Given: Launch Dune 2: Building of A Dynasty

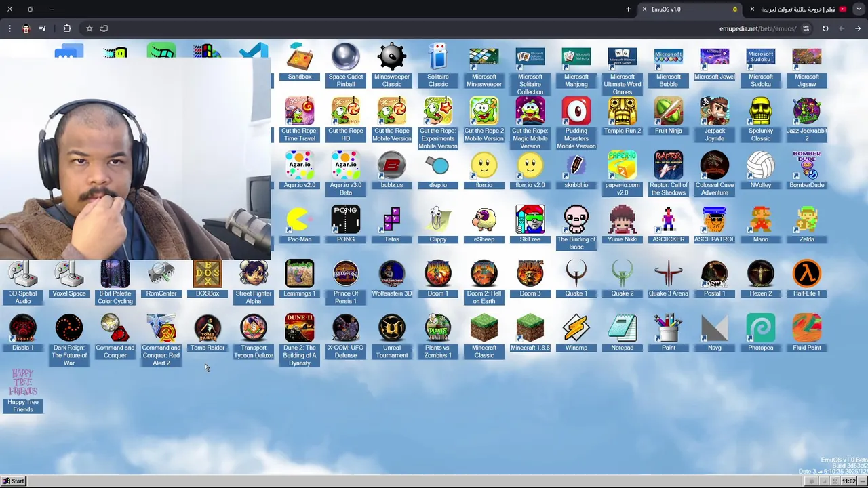Looking at the screenshot, I should pyautogui.click(x=300, y=340).
